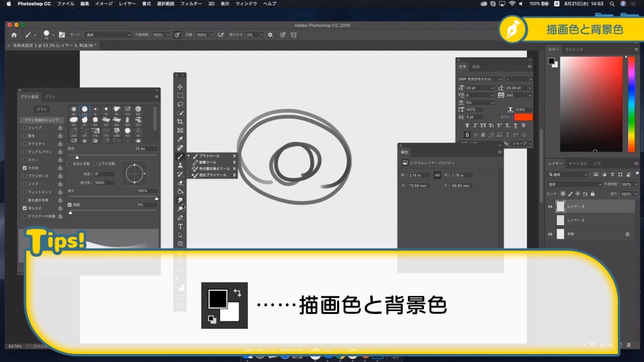
Task: Uncheck the その他 checkbox
Action: pos(25,168)
